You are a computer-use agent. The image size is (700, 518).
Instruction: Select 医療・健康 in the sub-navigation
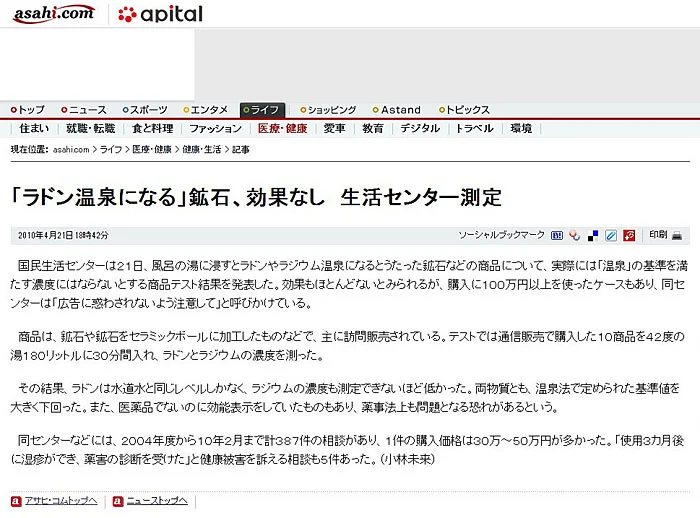(282, 129)
